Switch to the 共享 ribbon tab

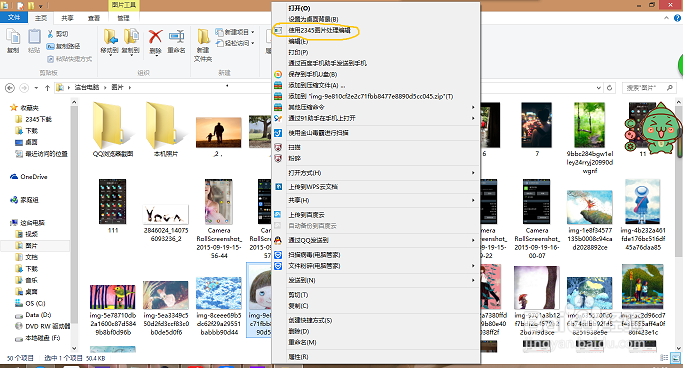(x=68, y=18)
